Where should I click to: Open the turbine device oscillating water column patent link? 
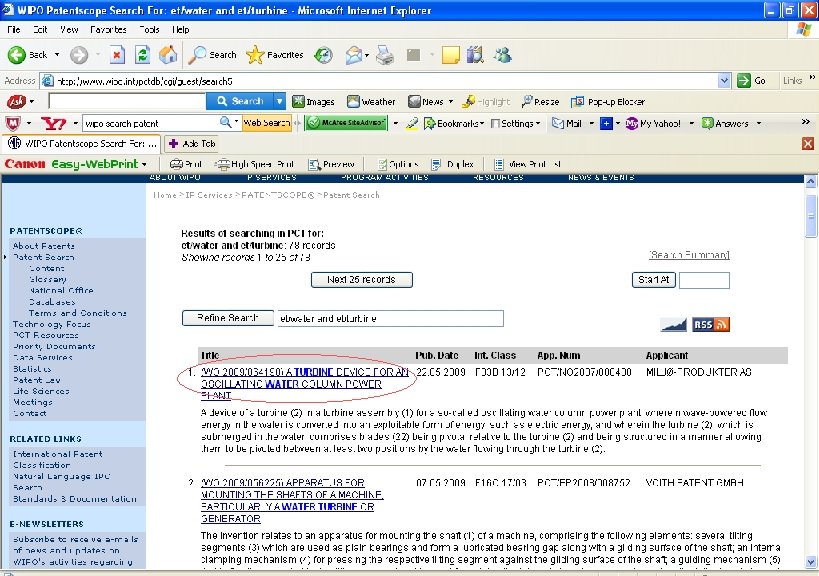pyautogui.click(x=305, y=384)
